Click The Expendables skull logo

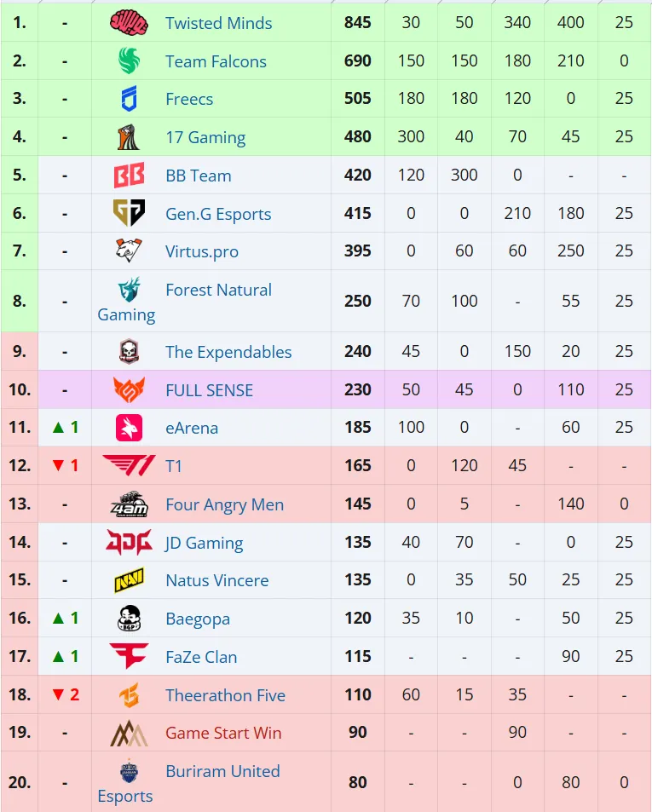click(x=129, y=352)
